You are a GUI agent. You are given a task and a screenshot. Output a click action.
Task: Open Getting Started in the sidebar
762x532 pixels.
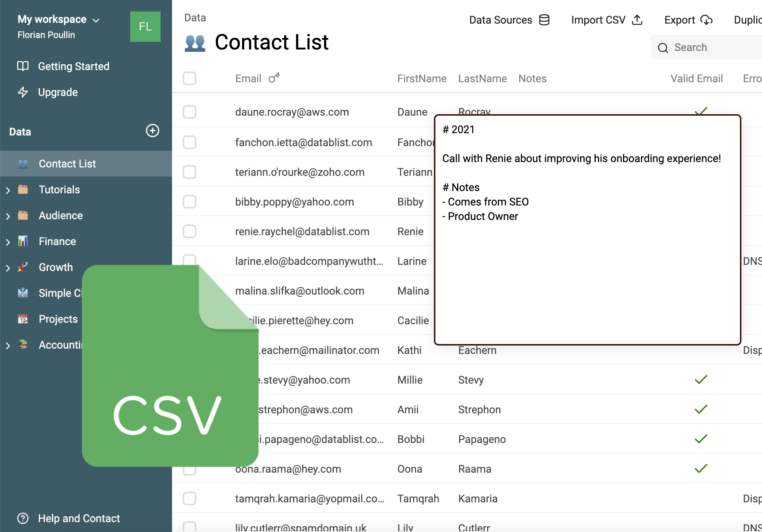tap(73, 66)
